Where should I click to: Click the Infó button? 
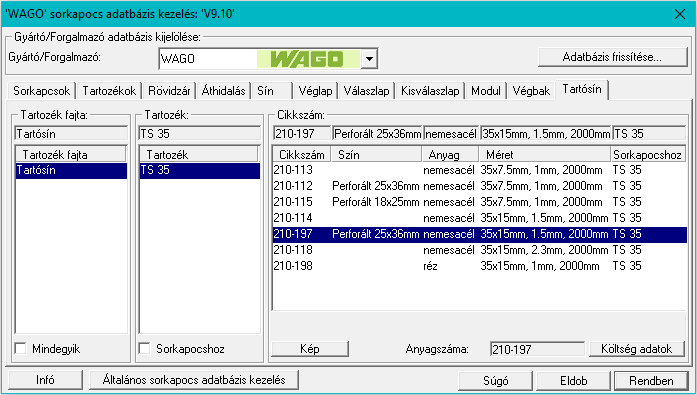tap(45, 380)
